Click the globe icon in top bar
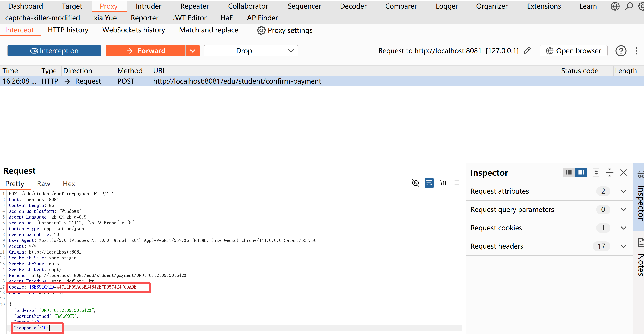 click(x=615, y=6)
